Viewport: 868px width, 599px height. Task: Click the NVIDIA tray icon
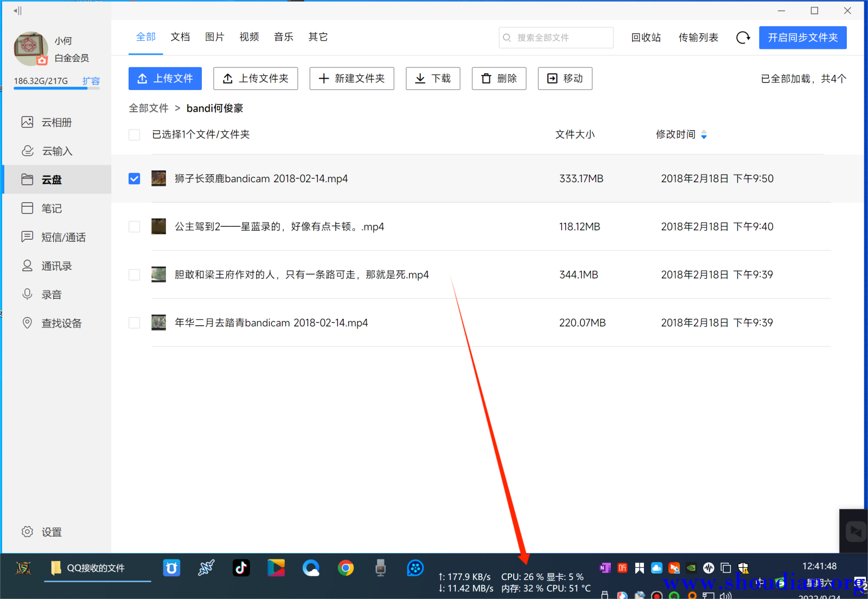(691, 568)
